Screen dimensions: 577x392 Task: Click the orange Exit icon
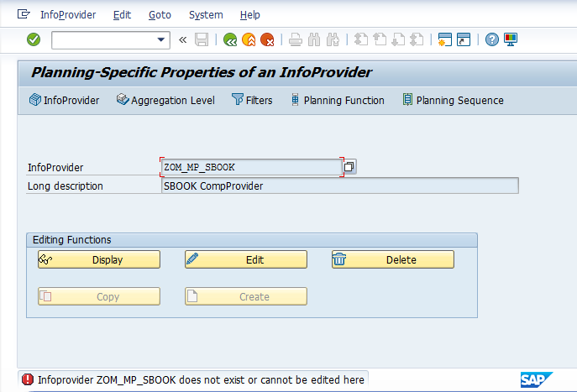click(x=249, y=39)
